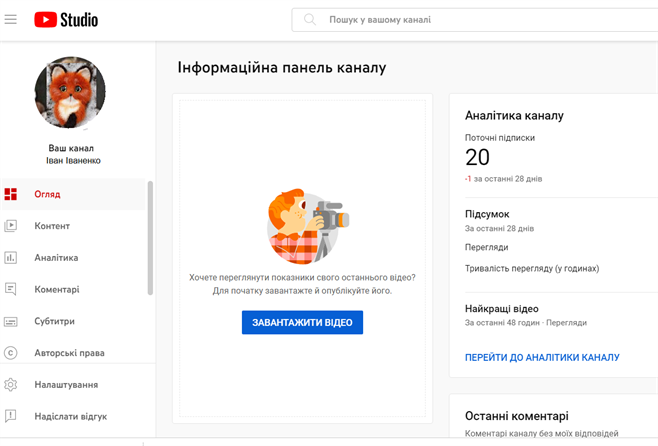This screenshot has height=446, width=658.
Task: Click the Контент video icon
Action: pyautogui.click(x=11, y=226)
